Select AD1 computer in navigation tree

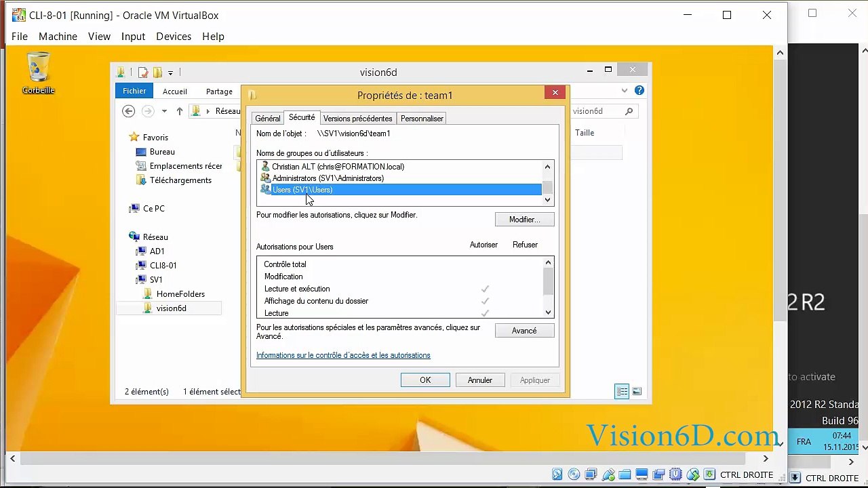[x=157, y=251]
